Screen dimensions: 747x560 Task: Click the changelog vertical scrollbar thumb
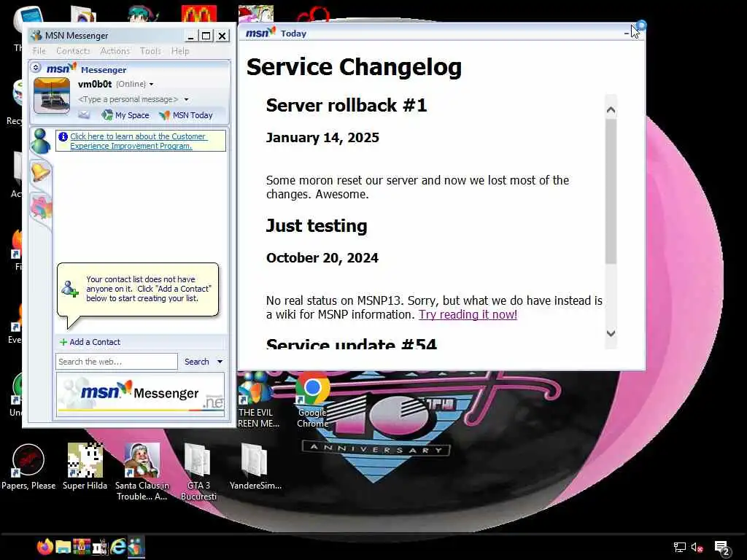tap(611, 191)
